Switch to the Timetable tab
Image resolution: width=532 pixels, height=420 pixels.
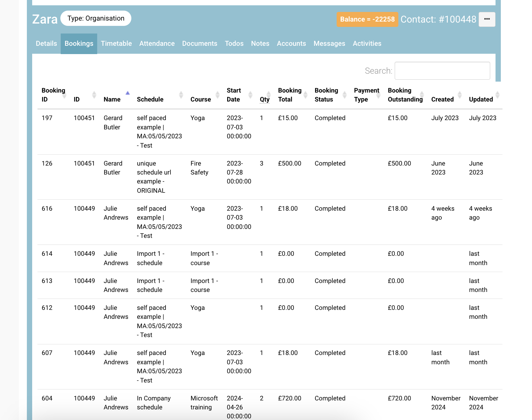tap(116, 43)
